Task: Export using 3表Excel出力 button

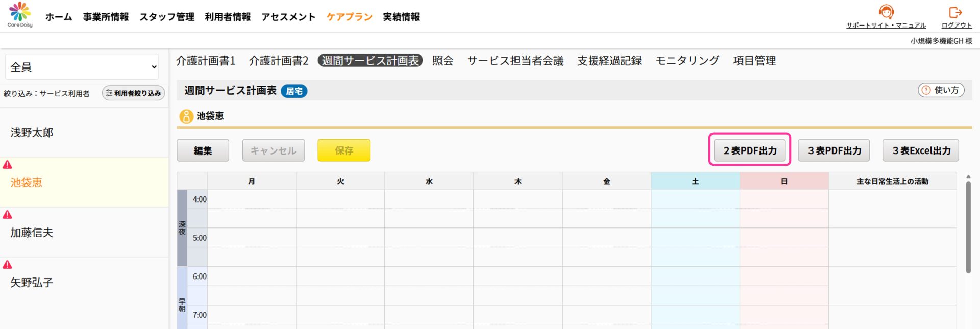Action: pos(921,150)
